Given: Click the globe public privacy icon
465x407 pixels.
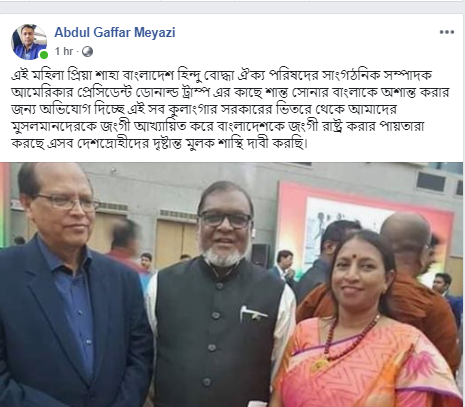Looking at the screenshot, I should tap(87, 52).
